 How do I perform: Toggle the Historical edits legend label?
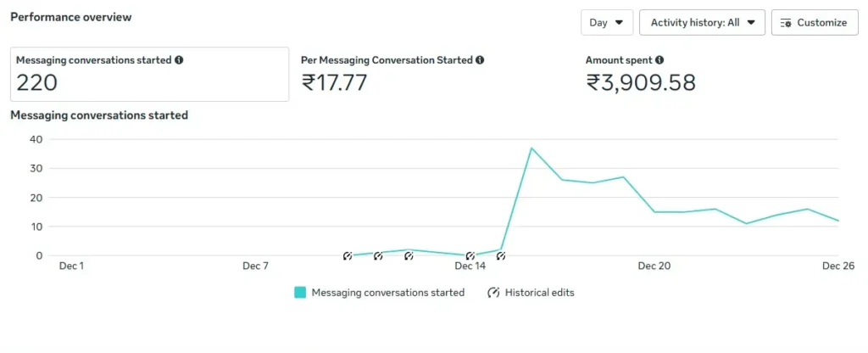coord(539,293)
